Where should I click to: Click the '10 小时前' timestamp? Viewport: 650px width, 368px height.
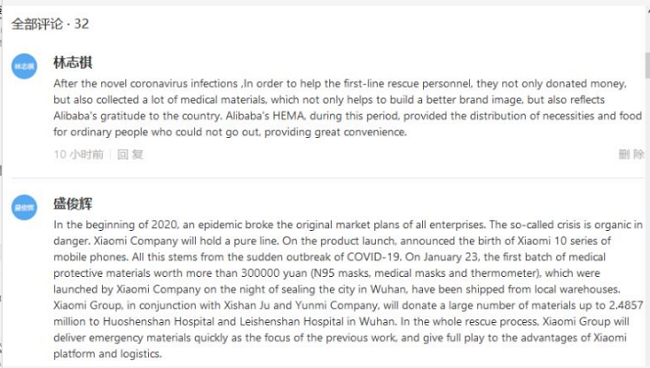coord(78,155)
